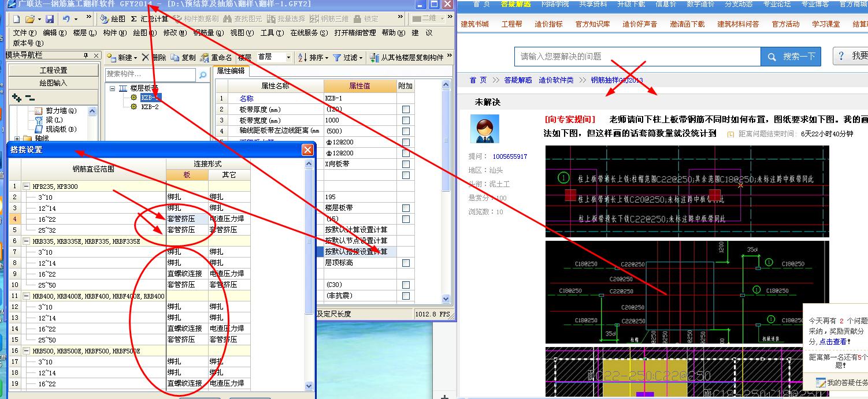Click the collapse-all minus icon in navigator
Screen dimensions: 868x399
pyautogui.click(x=30, y=98)
